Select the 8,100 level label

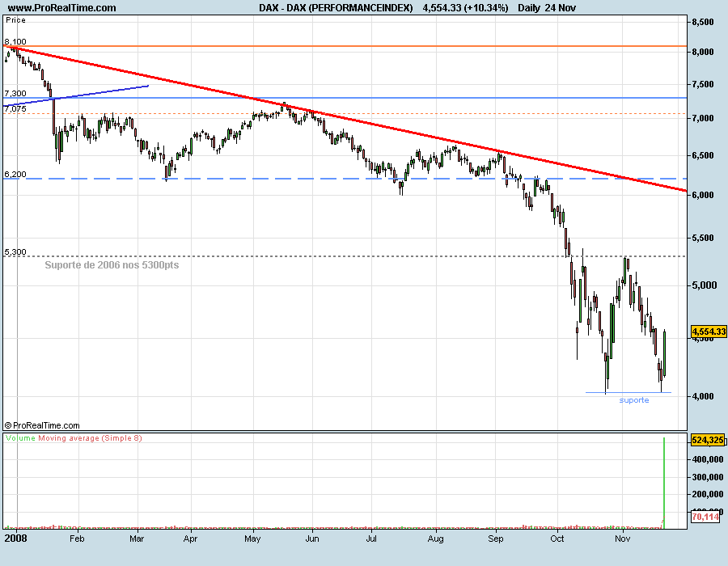tap(15, 42)
